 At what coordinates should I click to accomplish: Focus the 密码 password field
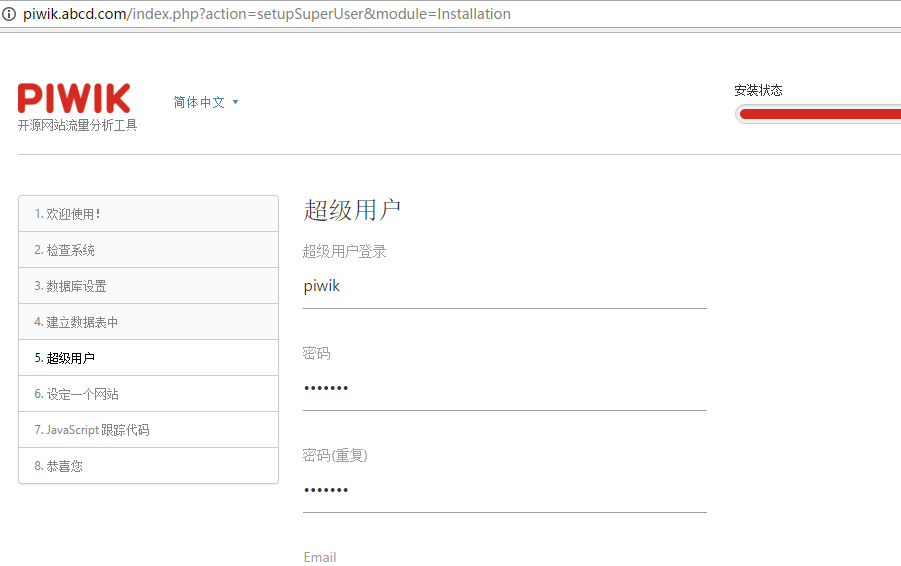[x=505, y=388]
